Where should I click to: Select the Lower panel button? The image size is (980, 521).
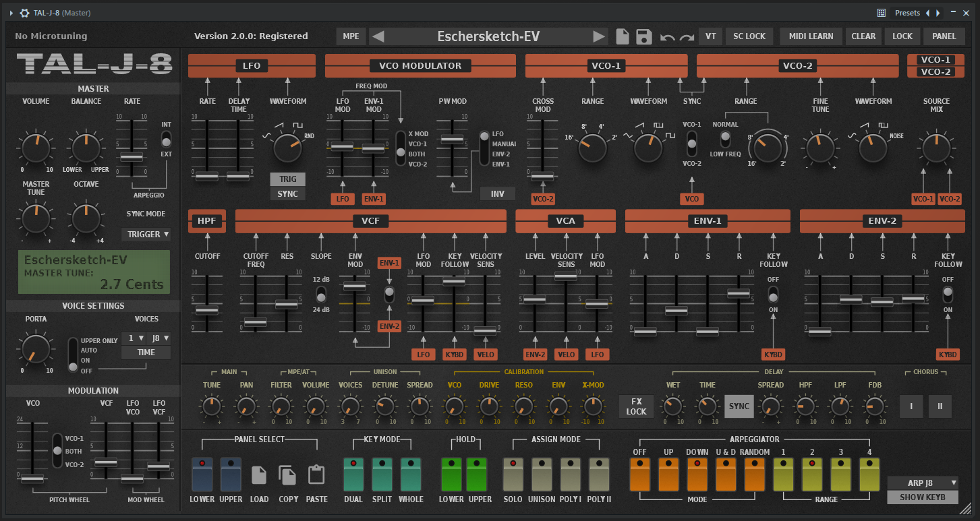pyautogui.click(x=202, y=474)
